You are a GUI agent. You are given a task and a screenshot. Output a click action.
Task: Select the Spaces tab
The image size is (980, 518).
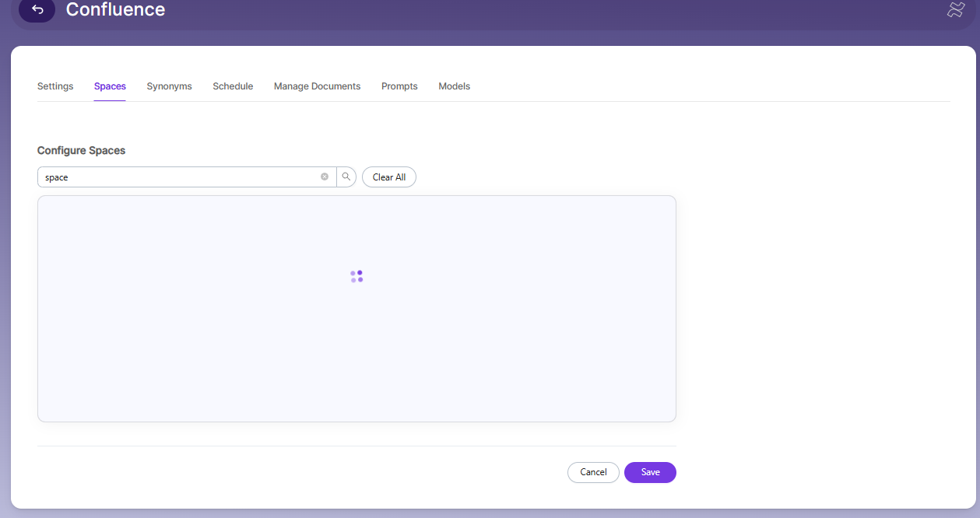coord(110,86)
